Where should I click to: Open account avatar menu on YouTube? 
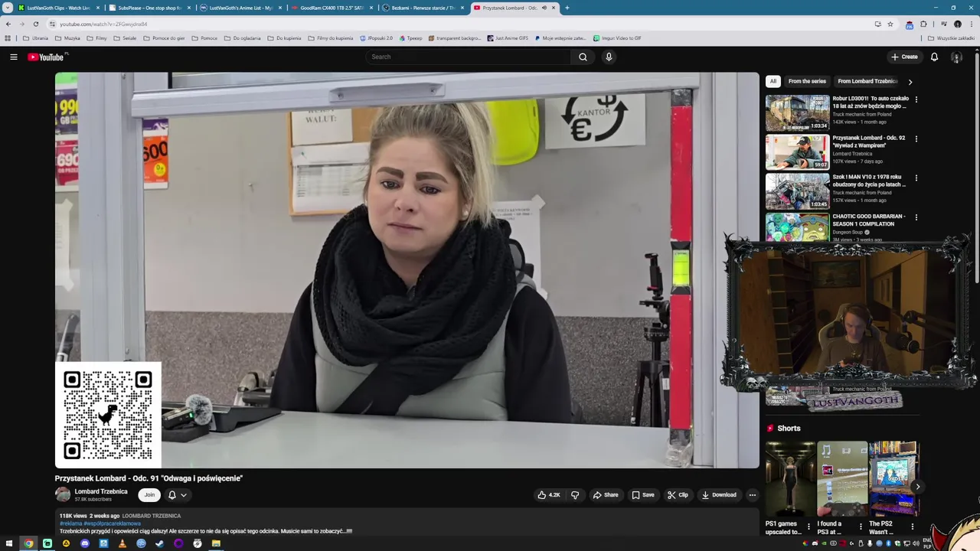point(956,57)
